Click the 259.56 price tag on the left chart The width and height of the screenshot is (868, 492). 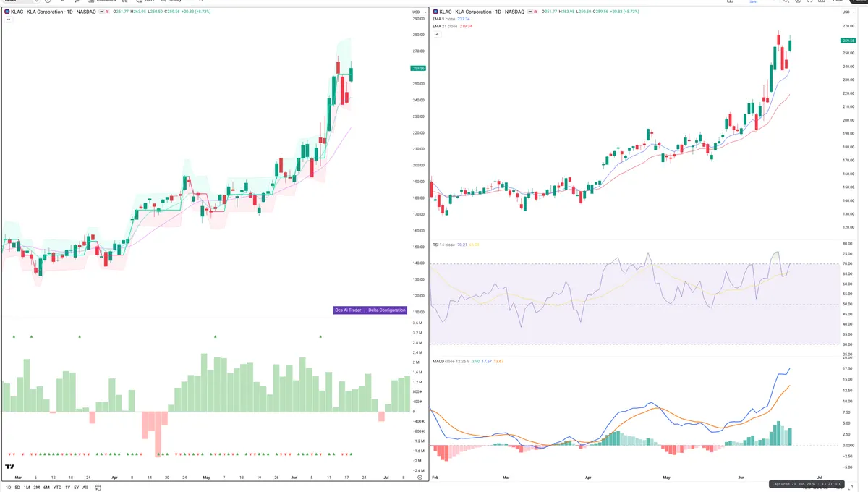pyautogui.click(x=417, y=68)
